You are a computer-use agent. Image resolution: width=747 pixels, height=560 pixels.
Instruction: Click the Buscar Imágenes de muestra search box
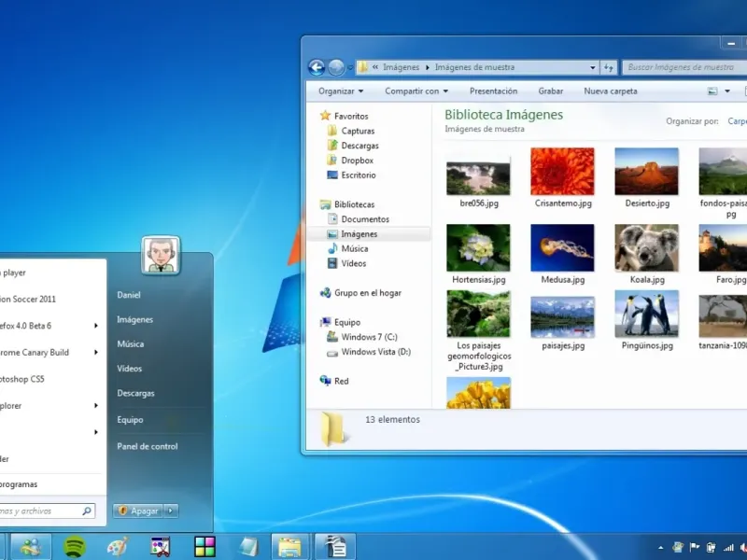(x=684, y=67)
